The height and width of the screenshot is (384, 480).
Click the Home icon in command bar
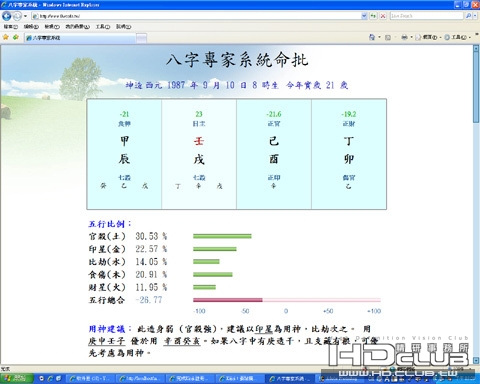click(x=372, y=37)
